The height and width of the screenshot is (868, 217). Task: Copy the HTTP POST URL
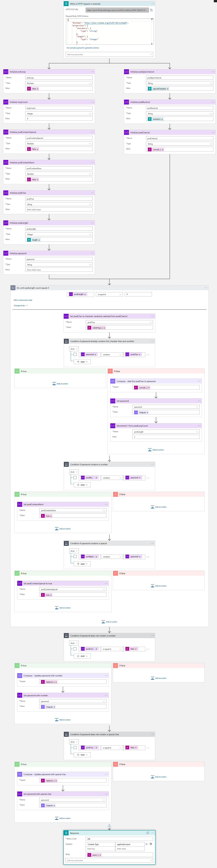151,10
